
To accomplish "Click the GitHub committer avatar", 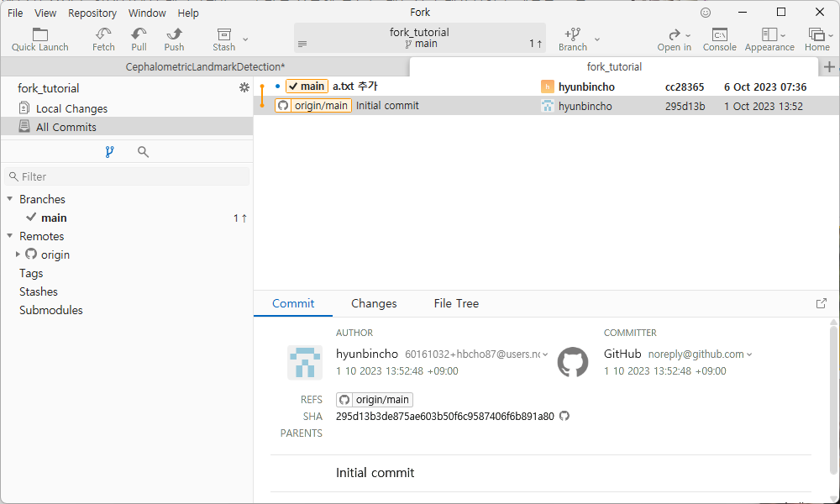I will pos(573,362).
